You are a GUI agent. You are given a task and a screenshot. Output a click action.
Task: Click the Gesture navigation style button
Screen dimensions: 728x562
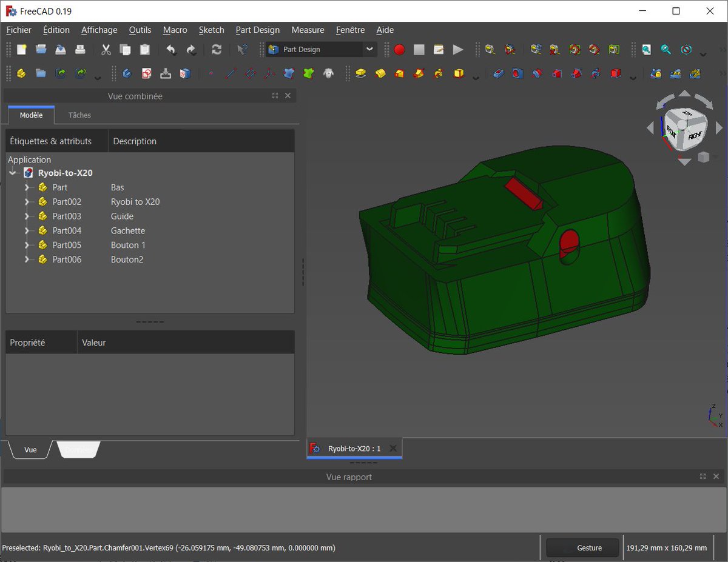coord(582,547)
